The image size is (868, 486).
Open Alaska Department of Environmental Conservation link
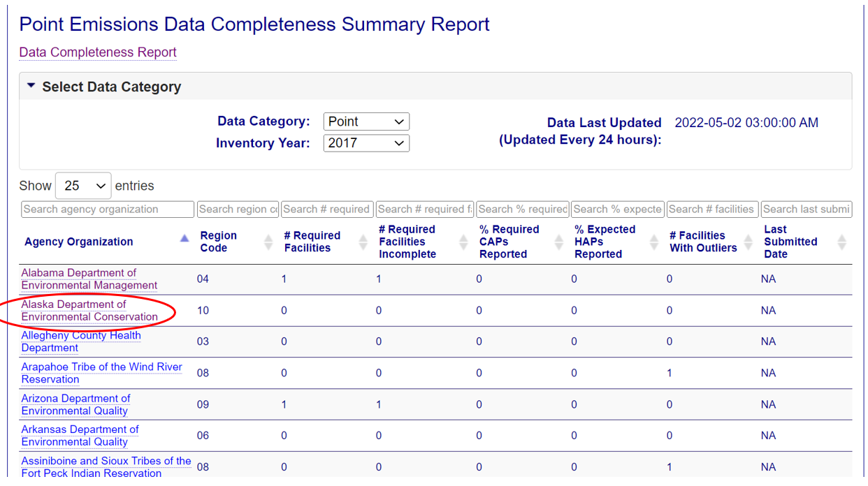(89, 311)
